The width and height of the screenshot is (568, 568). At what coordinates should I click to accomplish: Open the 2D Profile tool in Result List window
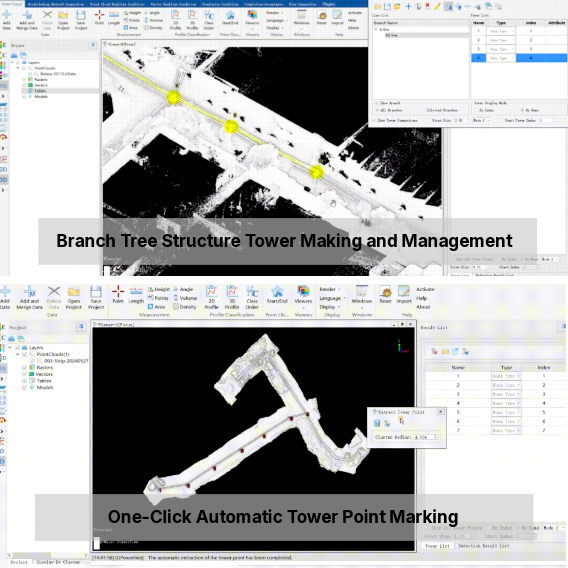[x=211, y=297]
